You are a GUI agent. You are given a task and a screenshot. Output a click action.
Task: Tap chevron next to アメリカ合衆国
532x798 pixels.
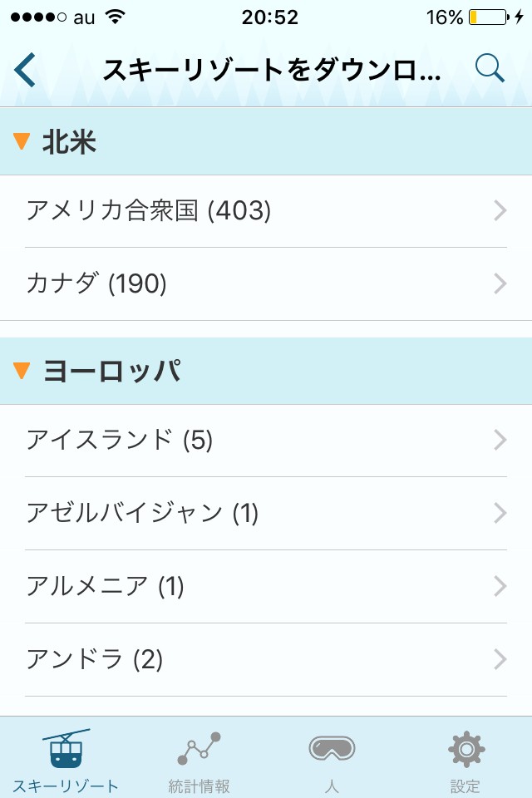tap(500, 211)
